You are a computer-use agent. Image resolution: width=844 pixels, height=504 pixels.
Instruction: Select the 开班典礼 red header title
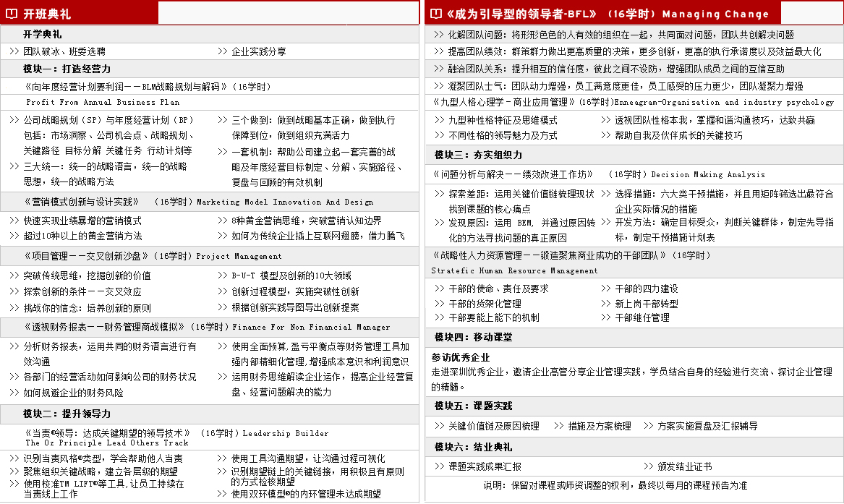click(x=47, y=14)
